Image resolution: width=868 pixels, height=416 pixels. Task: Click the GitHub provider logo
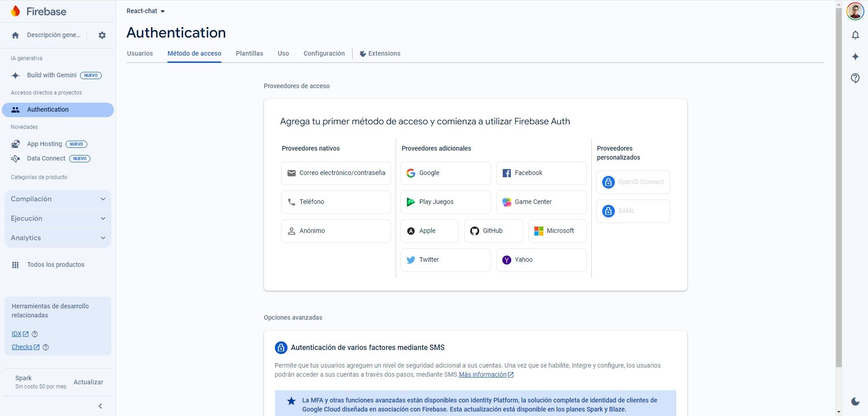pyautogui.click(x=475, y=231)
